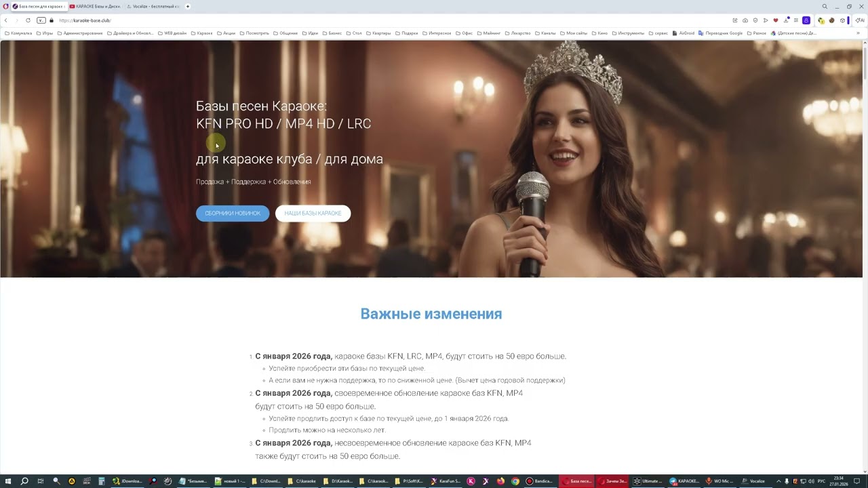
Task: Open the Кино bookmarks folder
Action: click(x=600, y=33)
